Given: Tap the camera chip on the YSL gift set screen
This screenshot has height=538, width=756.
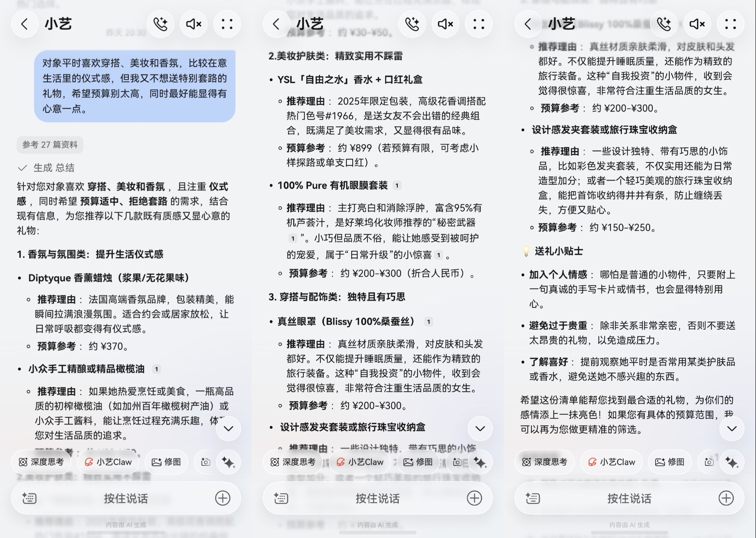Looking at the screenshot, I should click(457, 462).
